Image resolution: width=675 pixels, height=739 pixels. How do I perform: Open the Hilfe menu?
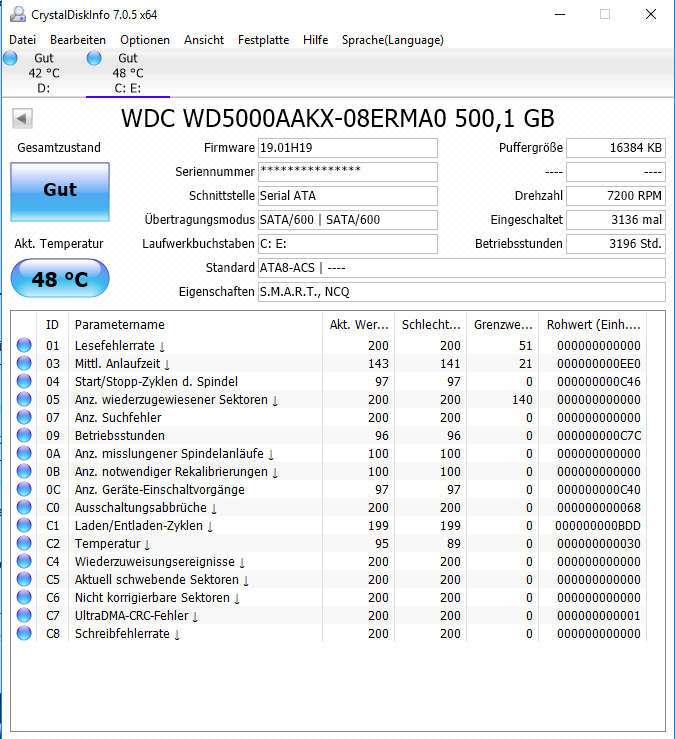[315, 40]
